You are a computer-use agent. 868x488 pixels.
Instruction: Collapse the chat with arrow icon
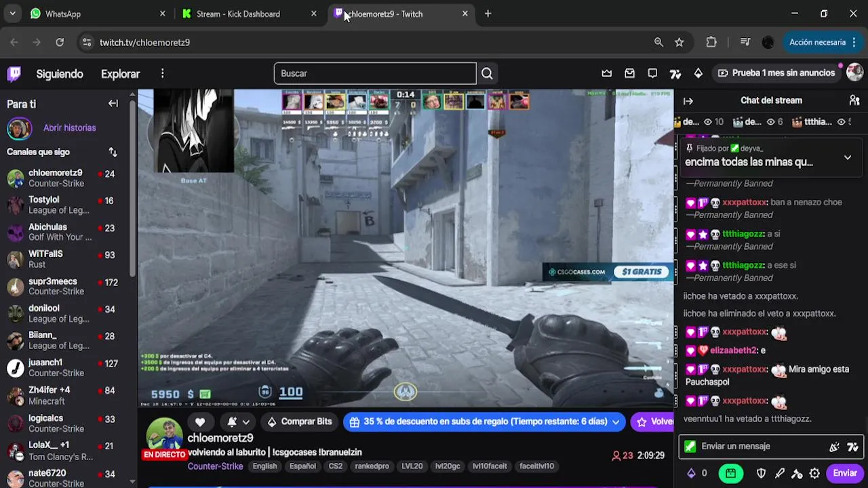tap(688, 101)
